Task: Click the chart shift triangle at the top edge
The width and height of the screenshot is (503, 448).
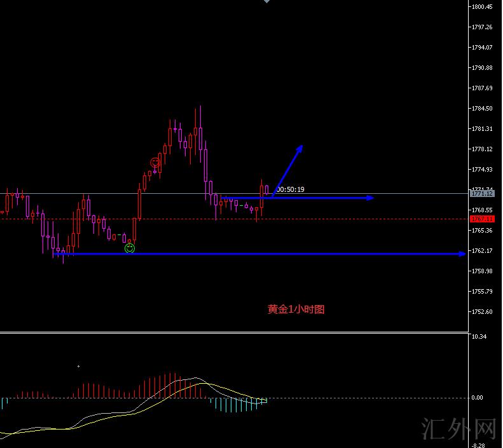Action: tap(266, 2)
